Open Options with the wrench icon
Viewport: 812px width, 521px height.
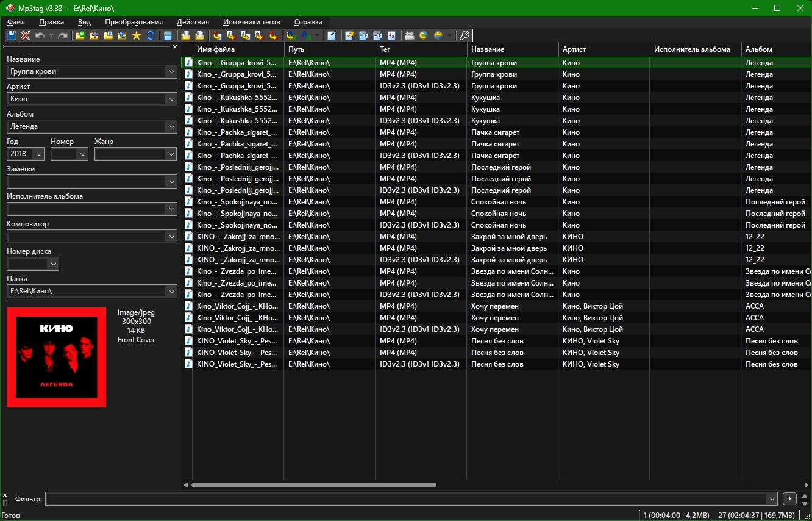click(x=464, y=35)
